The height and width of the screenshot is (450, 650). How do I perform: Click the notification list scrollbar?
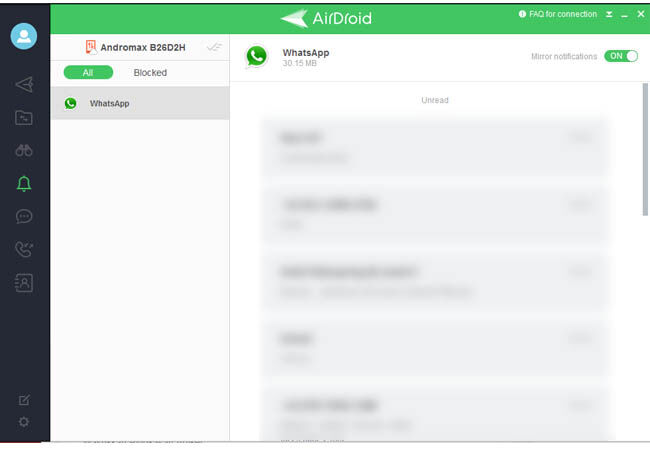pos(645,149)
